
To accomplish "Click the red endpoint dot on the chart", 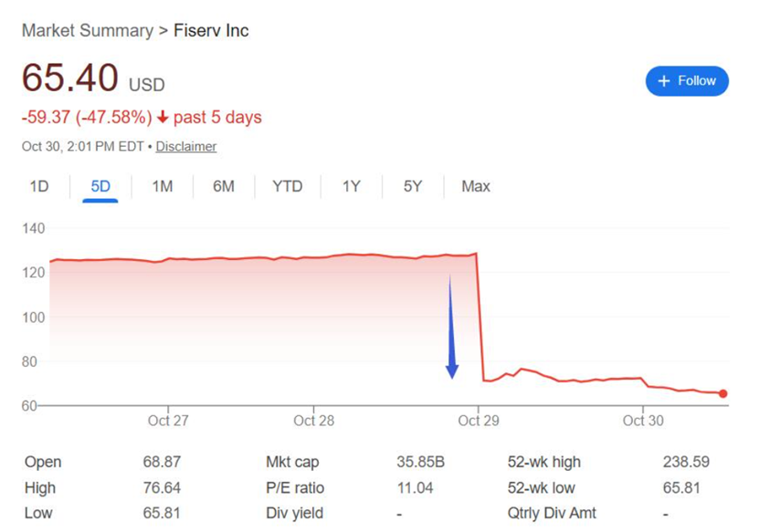I will [723, 394].
